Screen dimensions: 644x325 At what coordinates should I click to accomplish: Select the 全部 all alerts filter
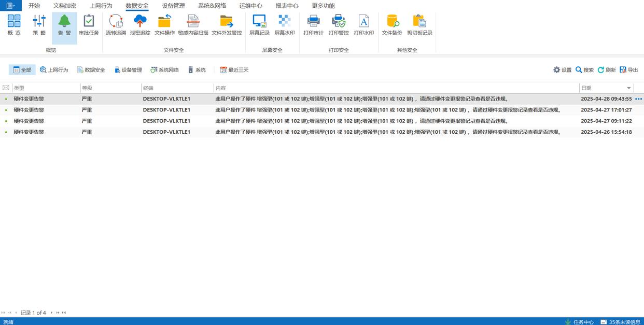(x=22, y=70)
